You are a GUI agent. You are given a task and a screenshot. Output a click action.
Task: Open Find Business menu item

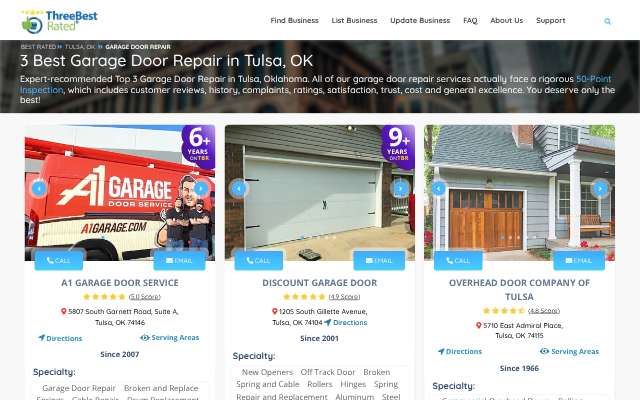tap(294, 20)
